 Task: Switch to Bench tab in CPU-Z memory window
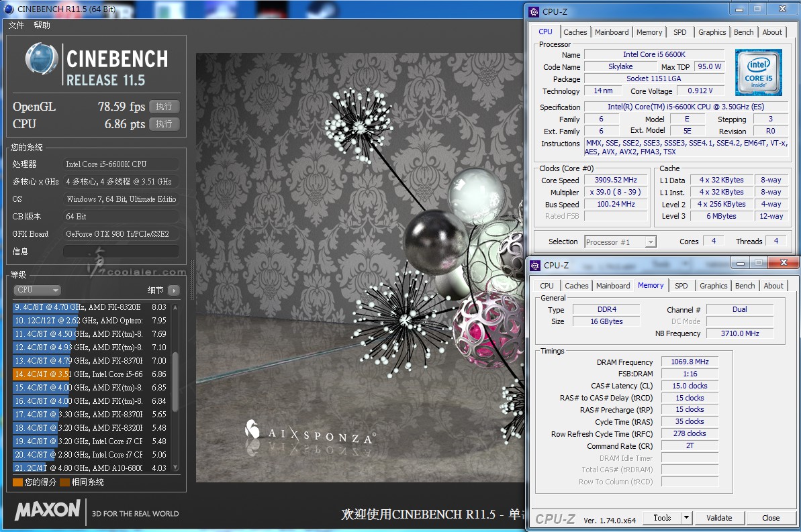point(745,286)
